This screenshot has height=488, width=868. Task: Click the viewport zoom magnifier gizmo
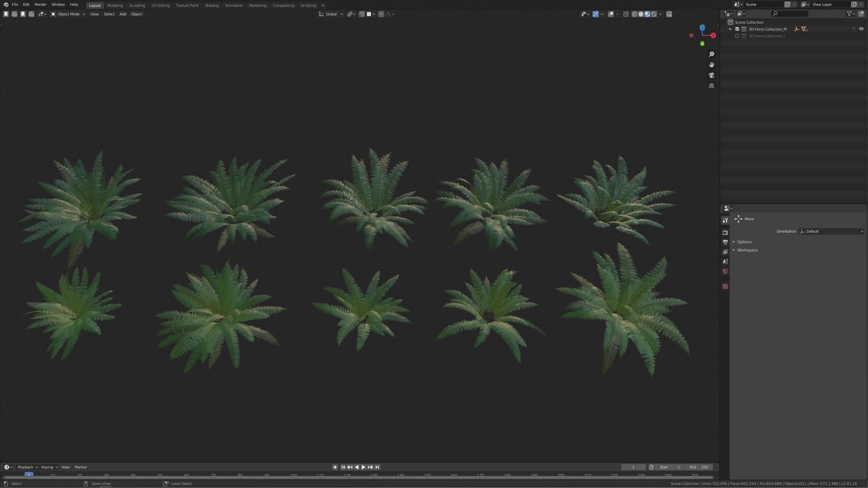pos(712,54)
